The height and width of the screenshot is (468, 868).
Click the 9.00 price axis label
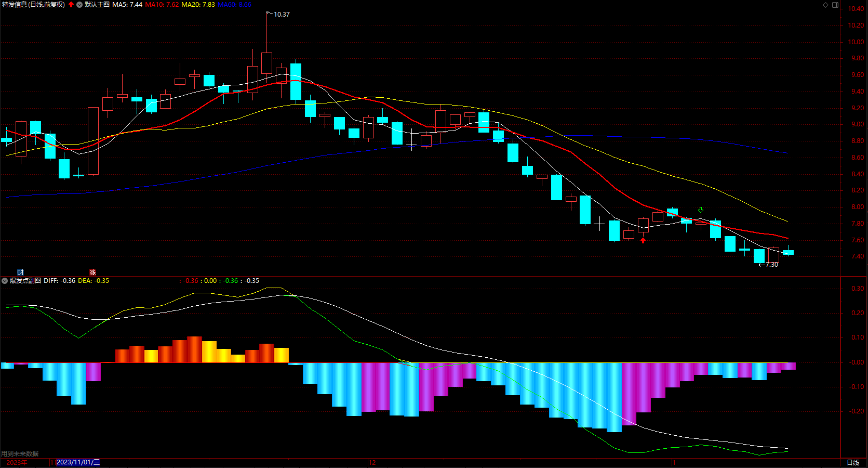coord(858,124)
